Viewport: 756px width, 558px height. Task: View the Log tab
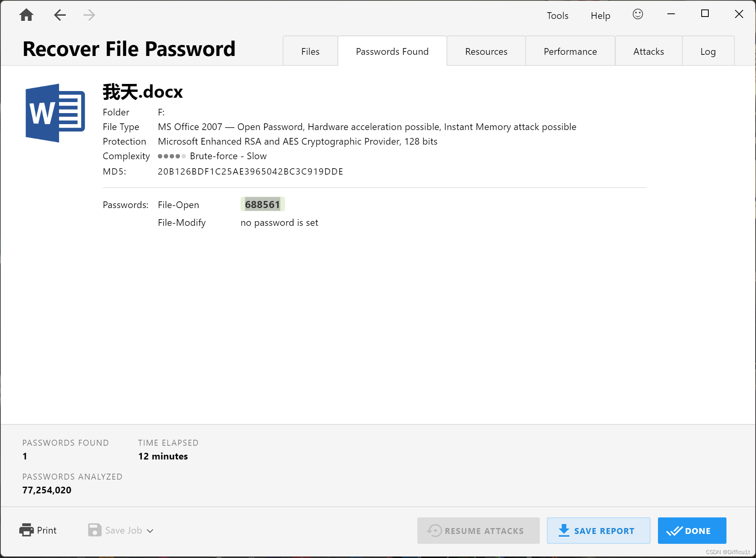[x=708, y=52]
